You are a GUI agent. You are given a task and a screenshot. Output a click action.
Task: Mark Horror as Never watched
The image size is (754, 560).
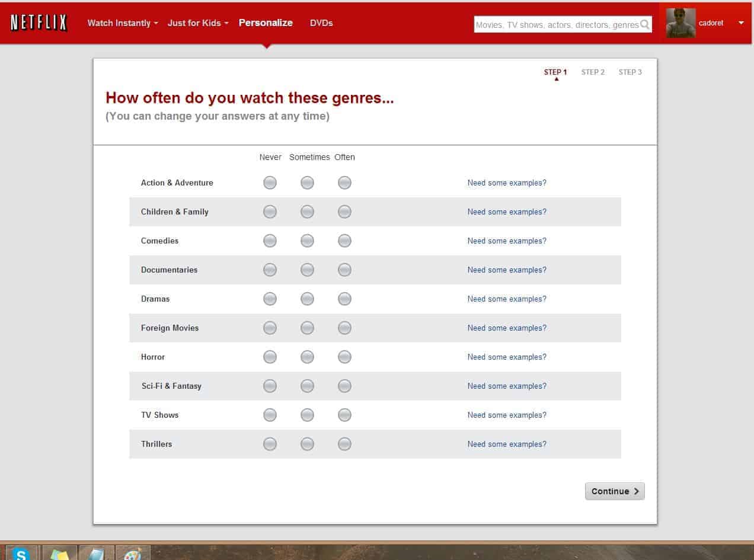coord(270,357)
